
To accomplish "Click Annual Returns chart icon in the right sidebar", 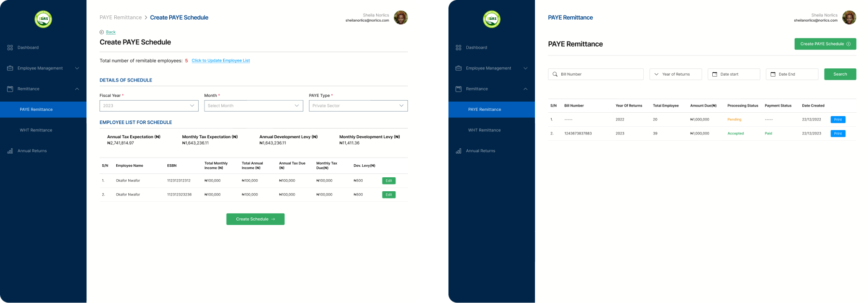I will (459, 151).
